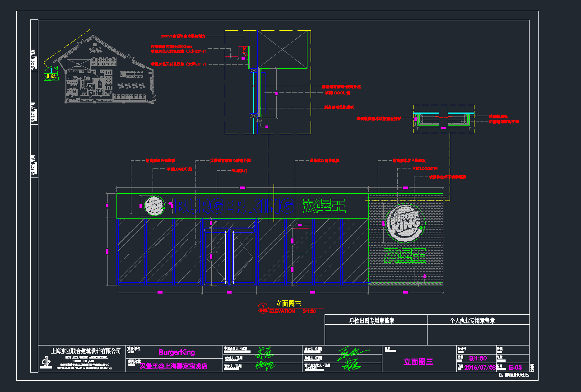Click the sheet number E-03 in the title block
The width and height of the screenshot is (581, 392).
[x=515, y=368]
